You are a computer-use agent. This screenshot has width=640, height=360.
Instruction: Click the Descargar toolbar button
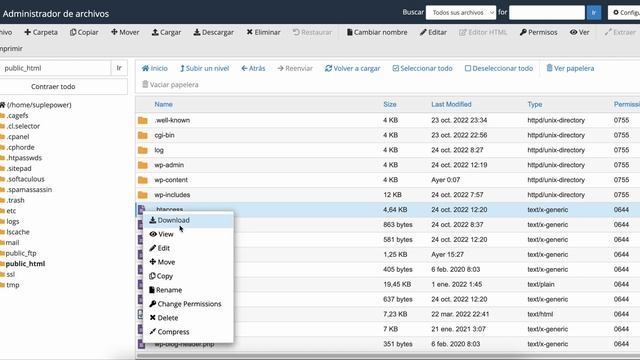click(213, 32)
